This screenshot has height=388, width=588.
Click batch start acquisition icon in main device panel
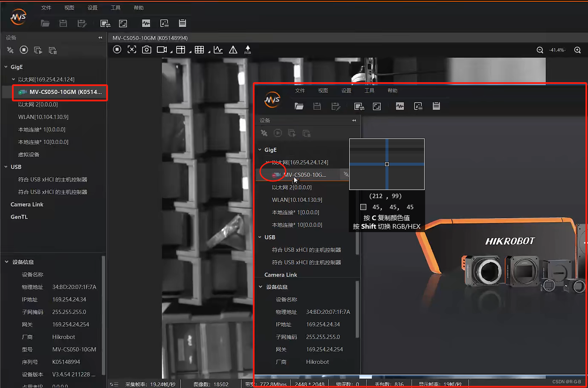click(38, 50)
